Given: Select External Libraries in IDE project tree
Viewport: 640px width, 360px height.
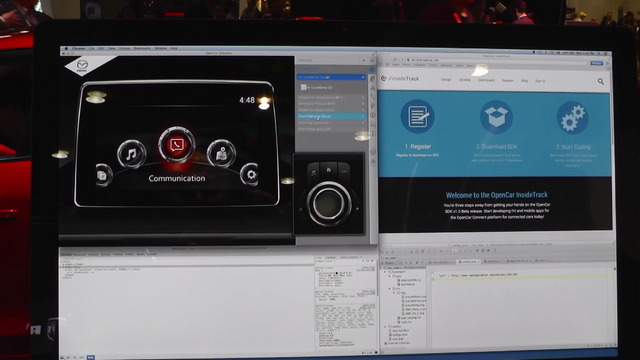Looking at the screenshot, I should click(x=397, y=343).
